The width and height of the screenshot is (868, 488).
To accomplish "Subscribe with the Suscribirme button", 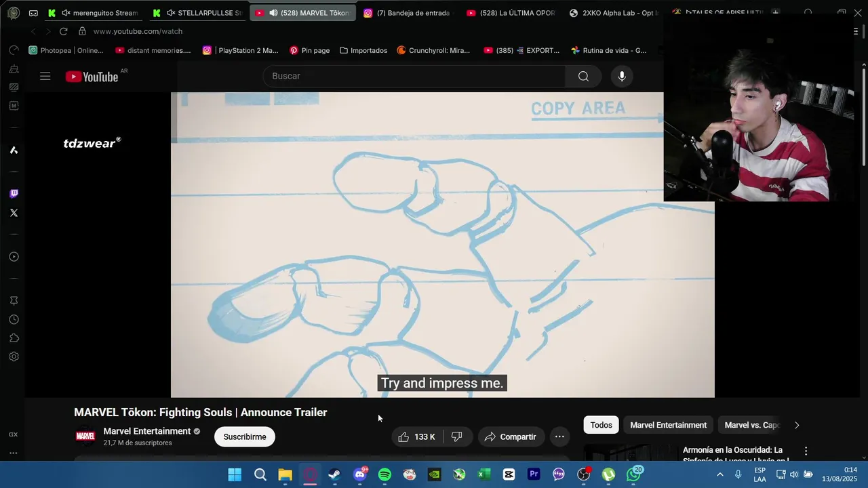I will [x=245, y=437].
